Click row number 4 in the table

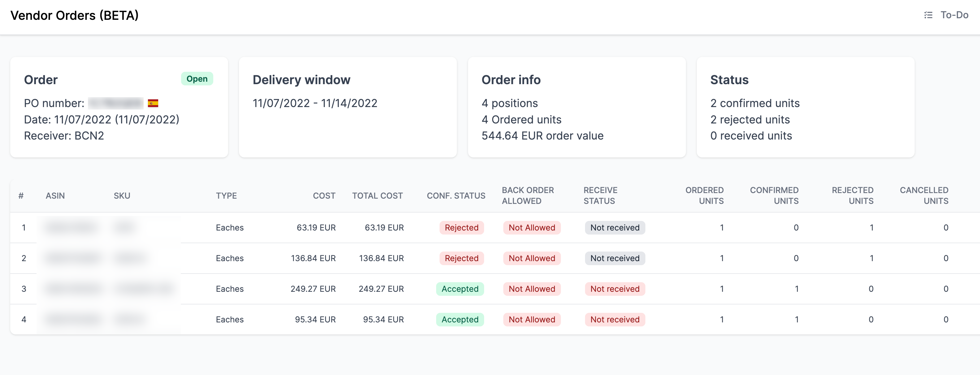[24, 320]
